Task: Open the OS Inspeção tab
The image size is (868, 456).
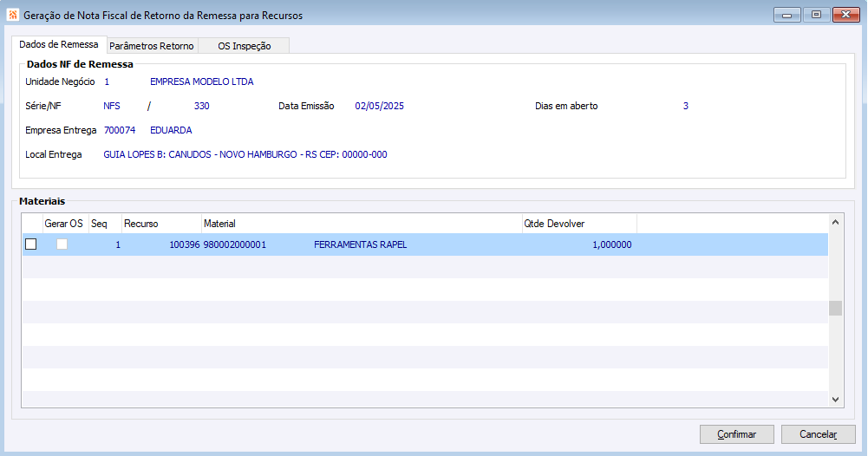Action: coord(245,46)
